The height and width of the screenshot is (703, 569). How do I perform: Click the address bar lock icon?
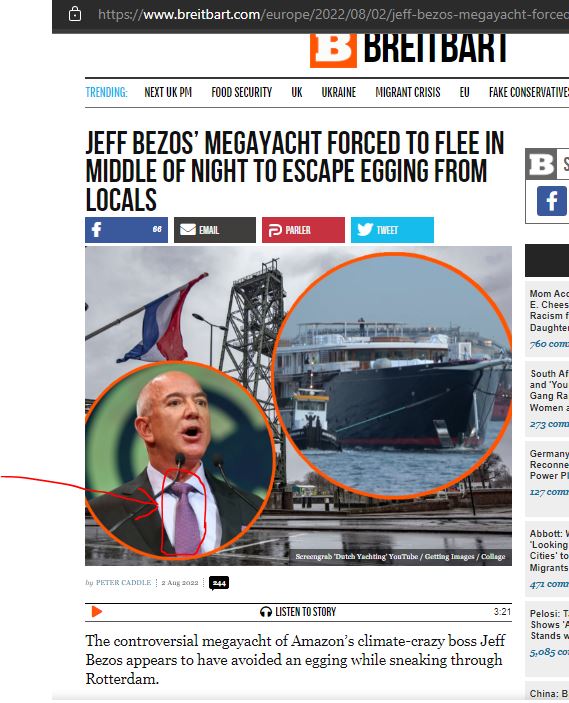click(x=75, y=14)
